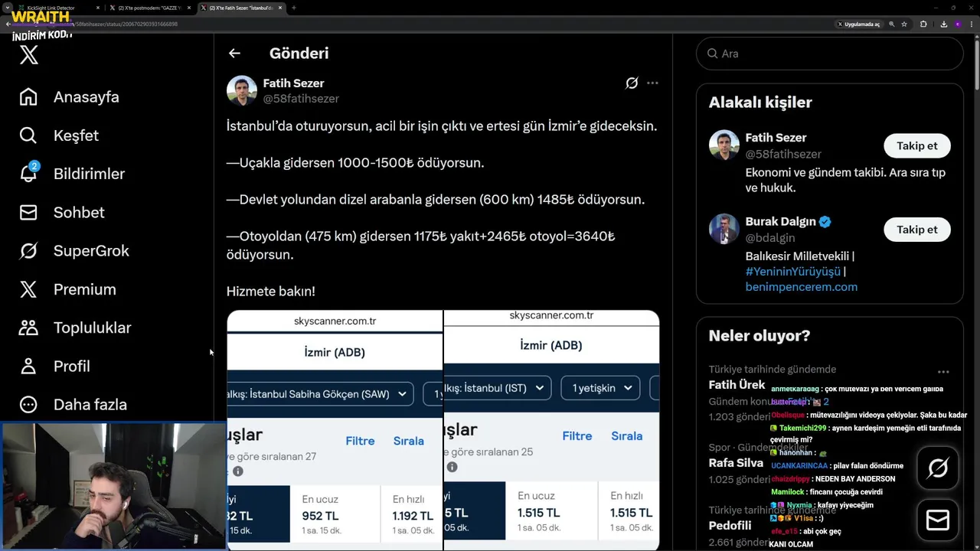This screenshot has height=551, width=980.
Task: Click the Grok icon on Fatih Sezer's post
Action: (x=632, y=83)
